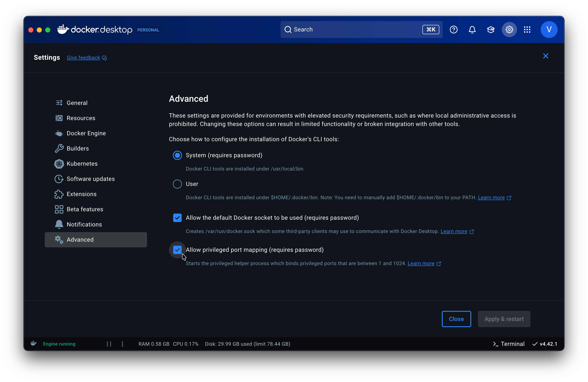Click the Close button

pos(456,319)
